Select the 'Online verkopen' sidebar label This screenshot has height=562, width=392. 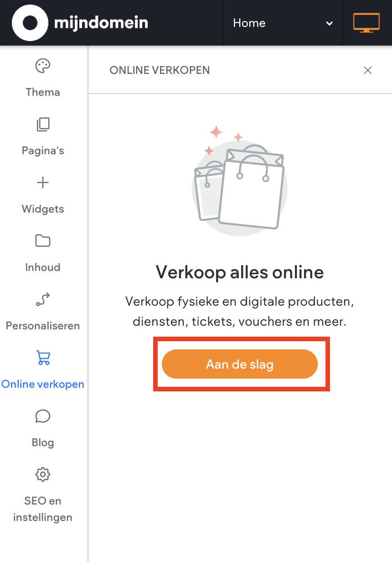tap(43, 384)
